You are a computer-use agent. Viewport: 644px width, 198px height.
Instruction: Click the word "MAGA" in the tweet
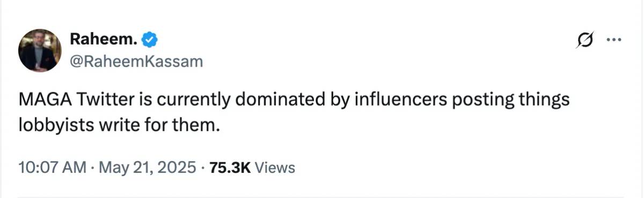coord(46,100)
